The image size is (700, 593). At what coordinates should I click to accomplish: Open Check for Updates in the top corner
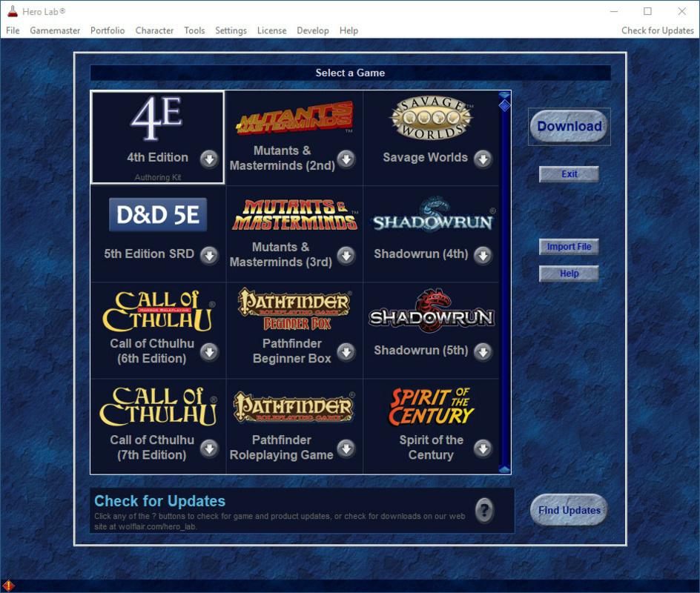coord(658,30)
